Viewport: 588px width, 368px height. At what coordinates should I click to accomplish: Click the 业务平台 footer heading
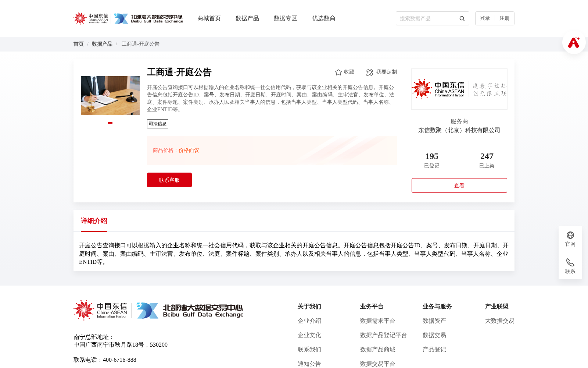(372, 307)
